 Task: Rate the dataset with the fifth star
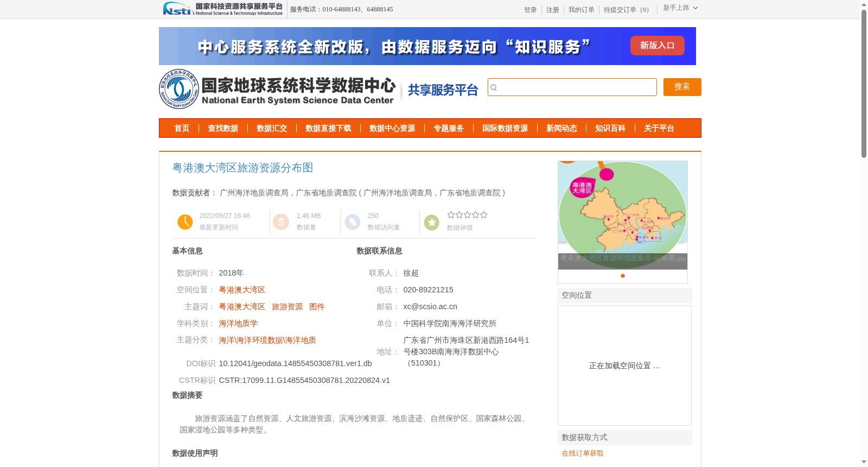484,215
